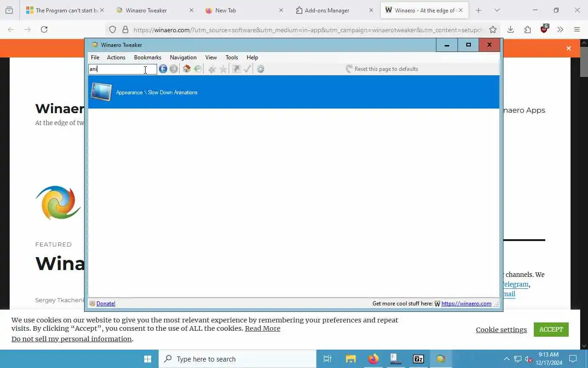
Task: Click the green refresh icon beside Home
Action: [198, 69]
